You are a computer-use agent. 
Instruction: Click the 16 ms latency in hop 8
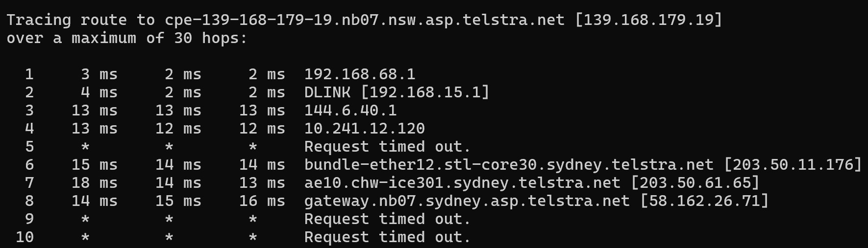coord(262,201)
